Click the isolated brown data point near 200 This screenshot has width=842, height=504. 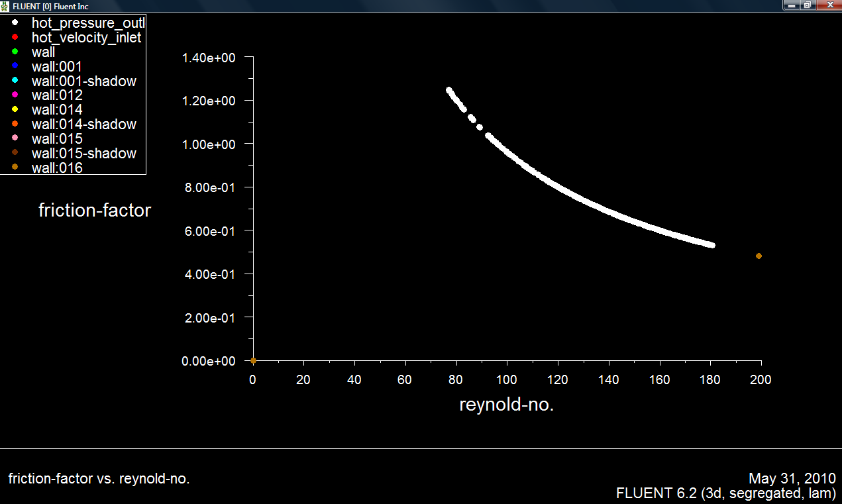coord(759,256)
